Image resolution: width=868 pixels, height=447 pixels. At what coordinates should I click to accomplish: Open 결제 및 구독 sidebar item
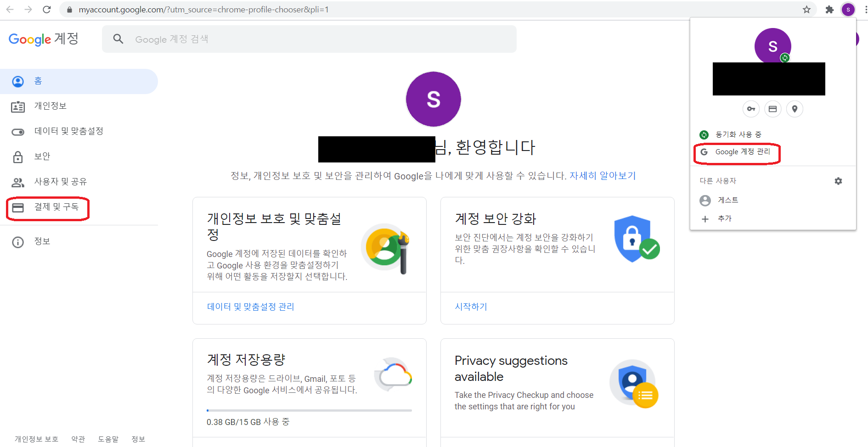79,207
